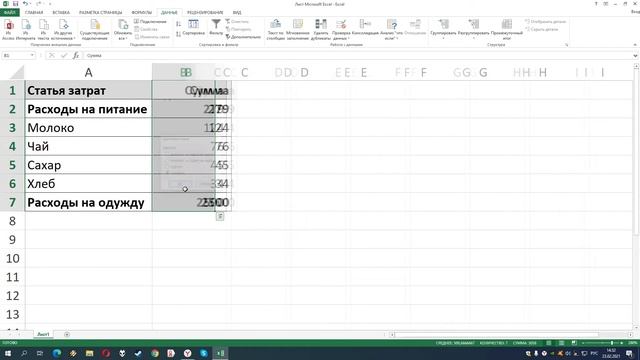Open the Outline group dialog launcher
The image size is (640, 360).
pos(567,45)
